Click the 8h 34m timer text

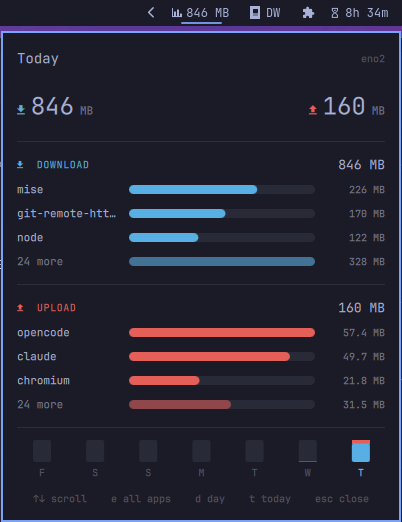pos(367,13)
